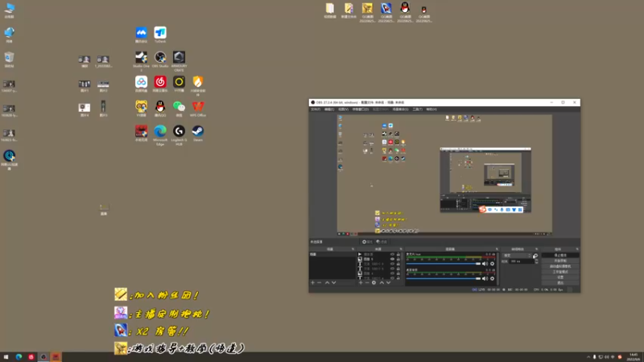
Task: Toggle visibility eye of second source row
Action: 392,259
